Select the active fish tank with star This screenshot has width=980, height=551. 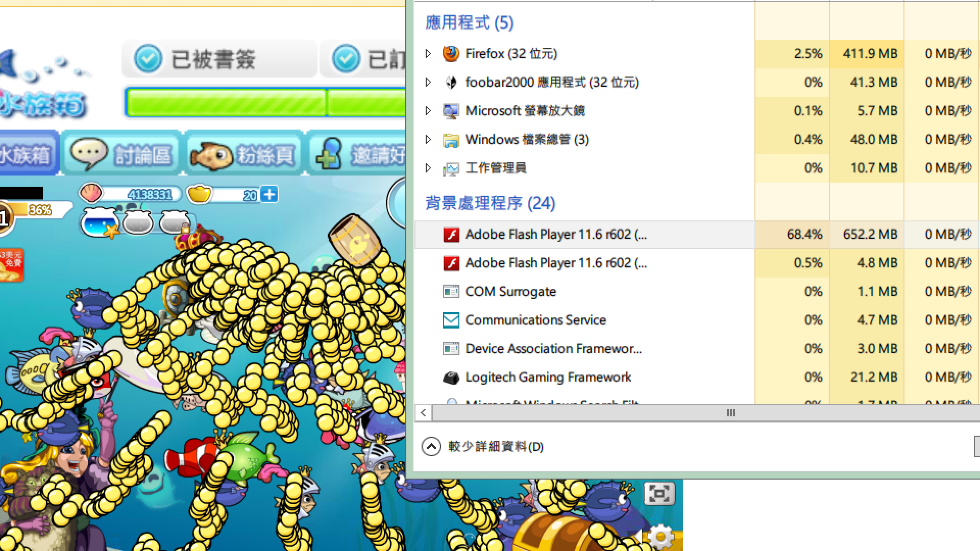[x=99, y=223]
